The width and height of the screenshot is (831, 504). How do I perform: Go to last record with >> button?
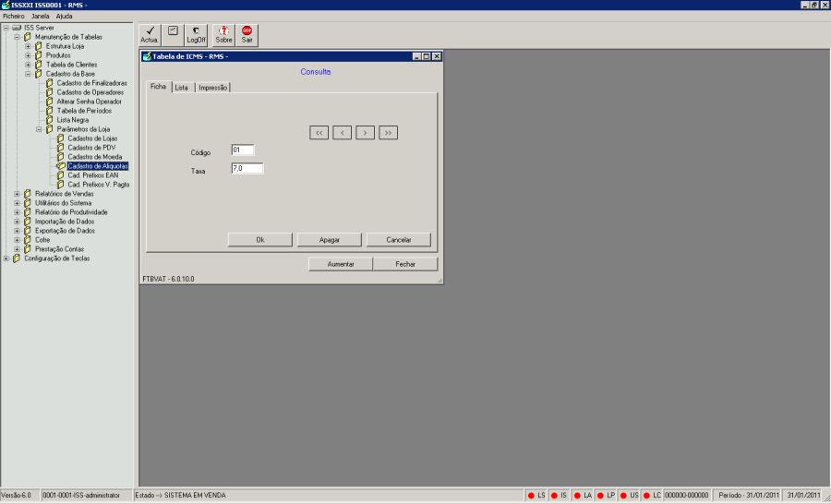click(x=389, y=133)
